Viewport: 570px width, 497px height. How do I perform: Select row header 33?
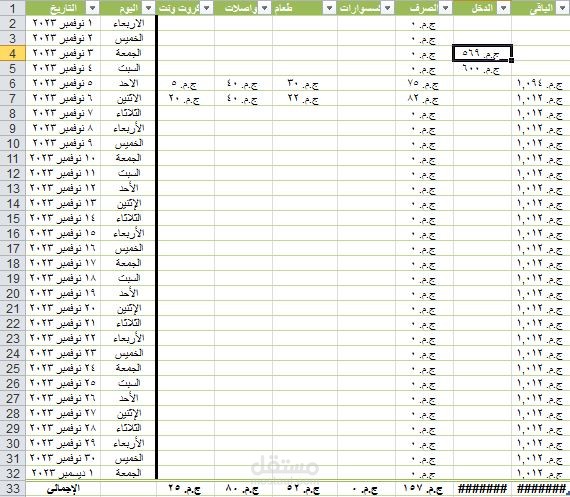[x=13, y=489]
